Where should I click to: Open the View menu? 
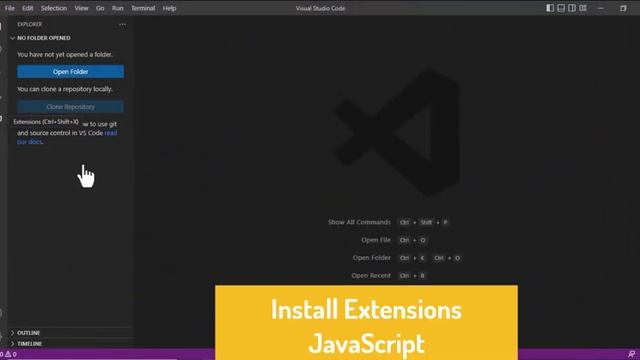(x=81, y=8)
